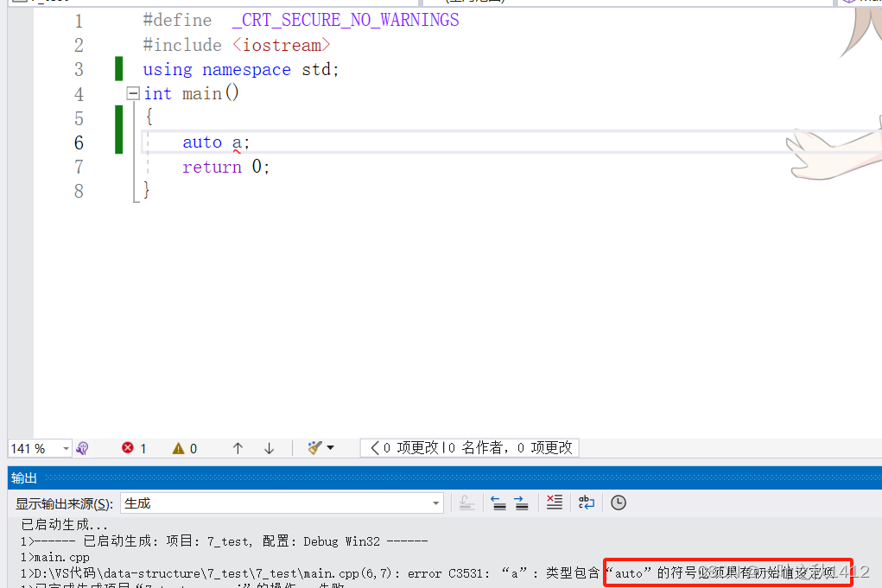The height and width of the screenshot is (588, 882).
Task: Toggle word wrap in the Output panel
Action: tap(587, 502)
